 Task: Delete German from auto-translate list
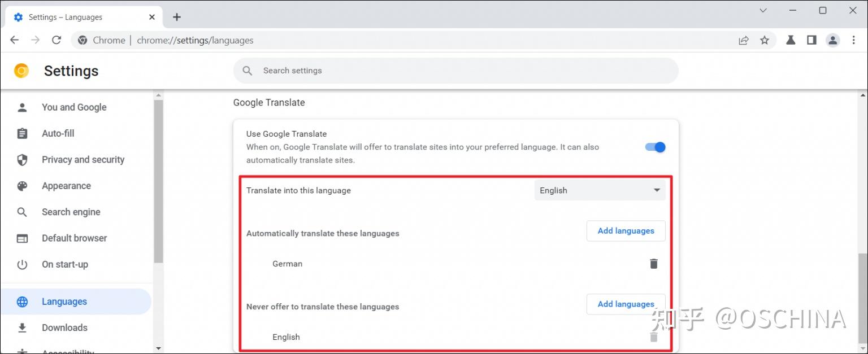coord(654,264)
